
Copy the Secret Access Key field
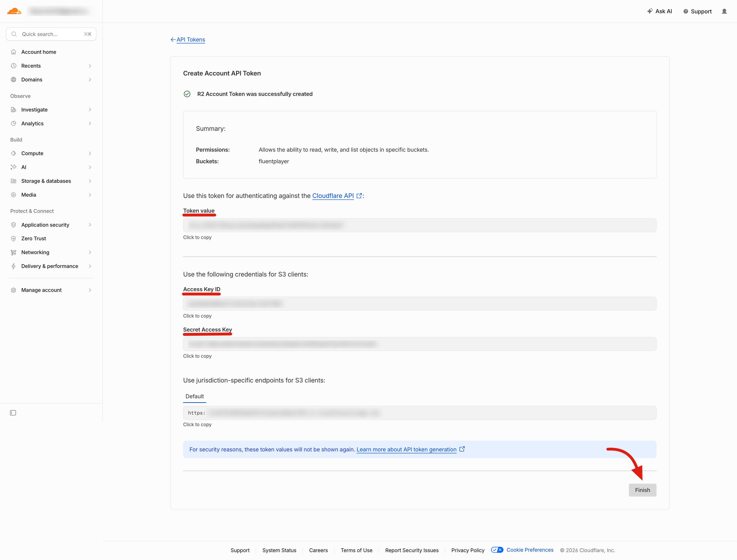(419, 344)
